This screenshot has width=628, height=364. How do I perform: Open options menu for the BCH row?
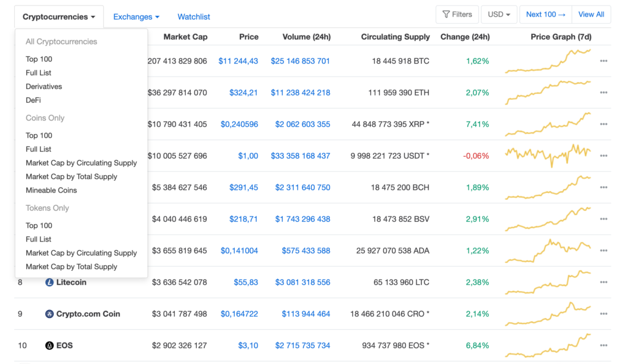[603, 187]
